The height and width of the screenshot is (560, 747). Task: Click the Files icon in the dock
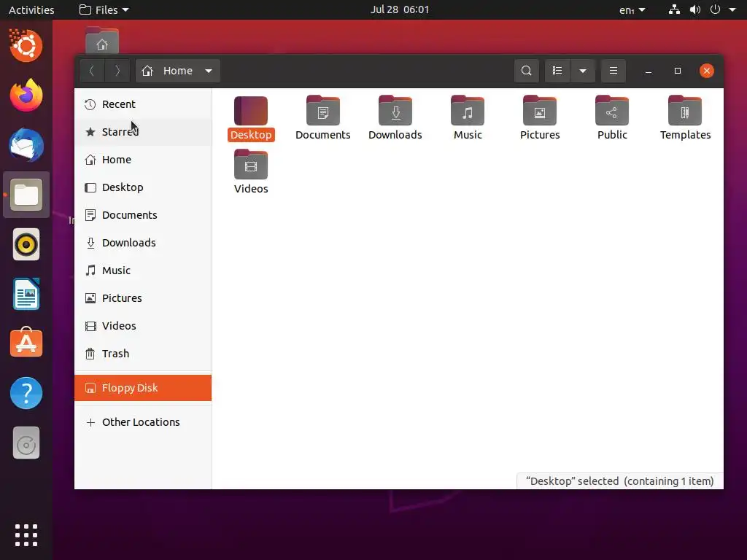(26, 195)
